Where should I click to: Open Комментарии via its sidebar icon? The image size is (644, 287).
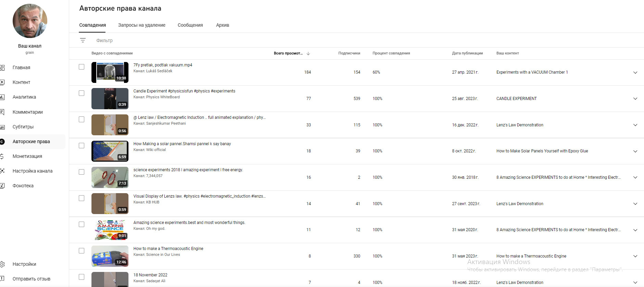tap(2, 112)
